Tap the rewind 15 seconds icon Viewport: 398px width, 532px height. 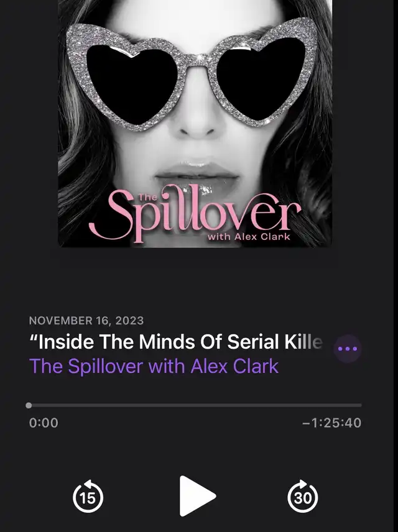[88, 496]
